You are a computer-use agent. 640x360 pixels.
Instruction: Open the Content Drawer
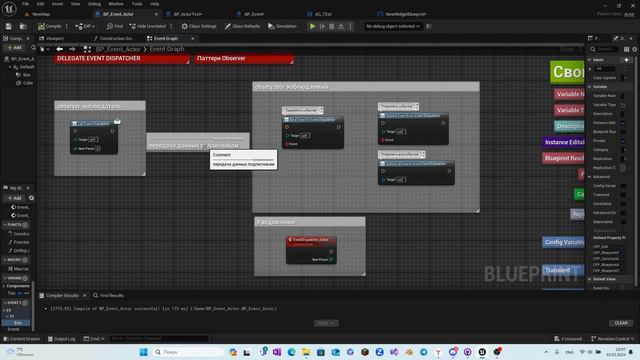pos(22,339)
